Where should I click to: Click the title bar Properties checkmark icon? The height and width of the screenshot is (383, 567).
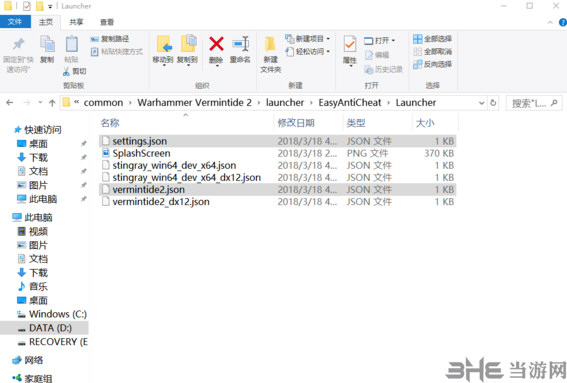(x=26, y=6)
